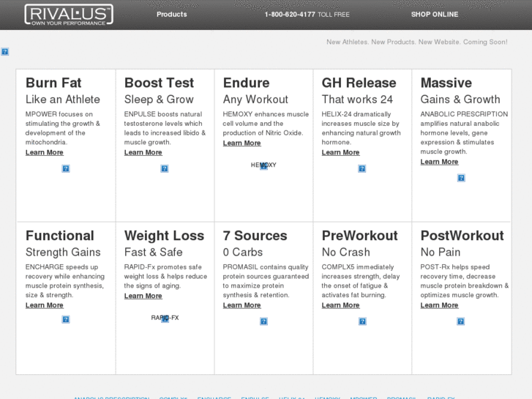The image size is (532, 399).
Task: Open the Shop Online menu item
Action: pos(435,15)
